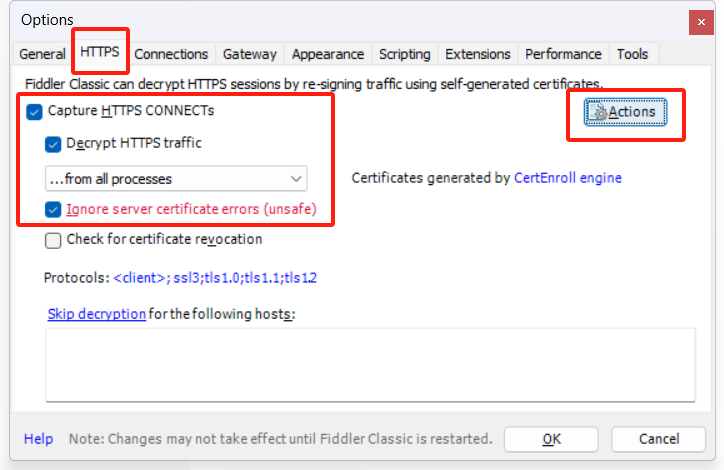Viewport: 724px width, 470px height.
Task: Click the Skip decryption link
Action: (97, 314)
